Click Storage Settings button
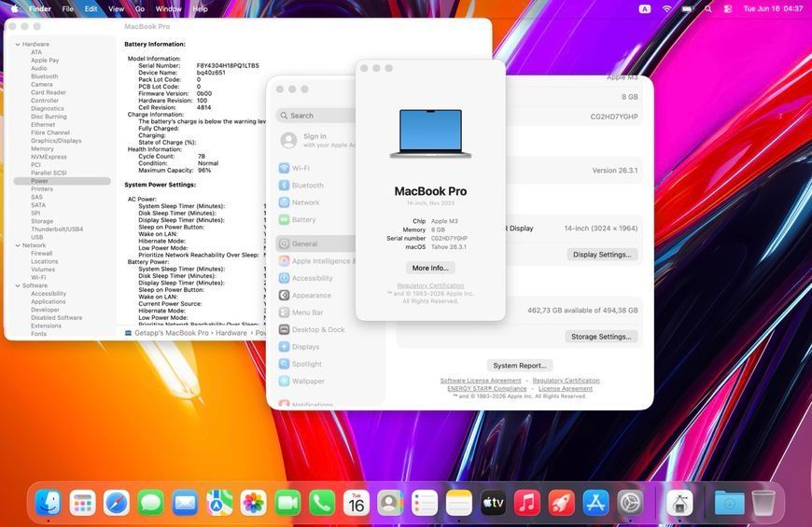The image size is (812, 527). (x=601, y=337)
